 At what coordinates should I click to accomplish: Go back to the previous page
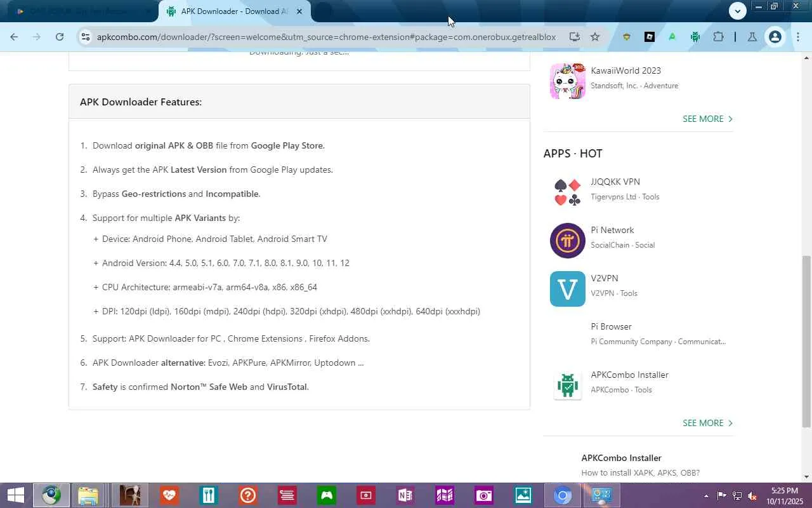click(x=14, y=37)
